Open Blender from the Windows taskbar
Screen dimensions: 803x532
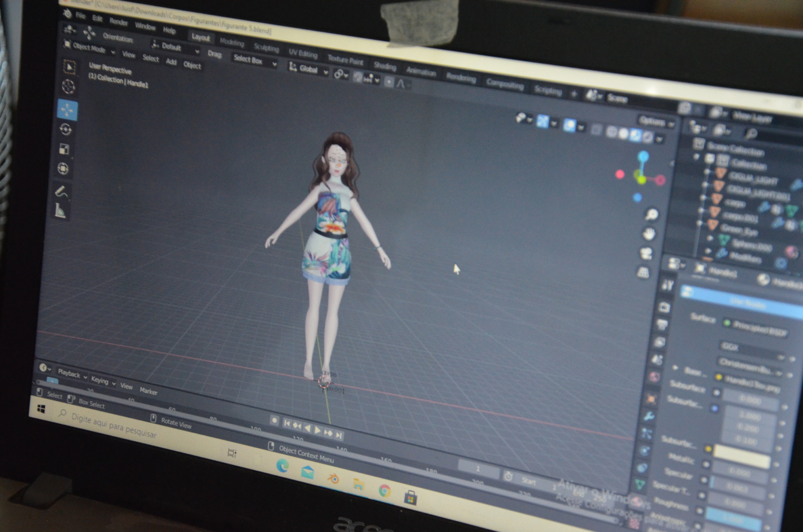click(333, 478)
